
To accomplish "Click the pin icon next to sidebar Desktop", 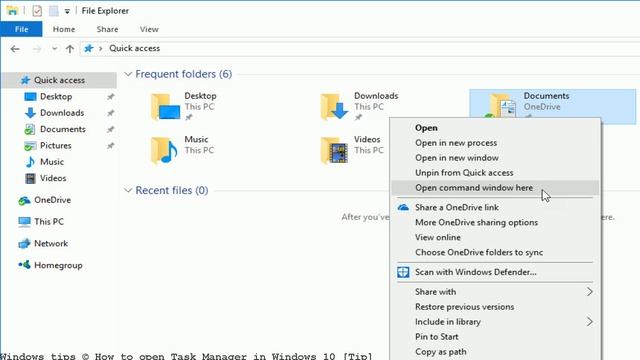I will pos(110,97).
